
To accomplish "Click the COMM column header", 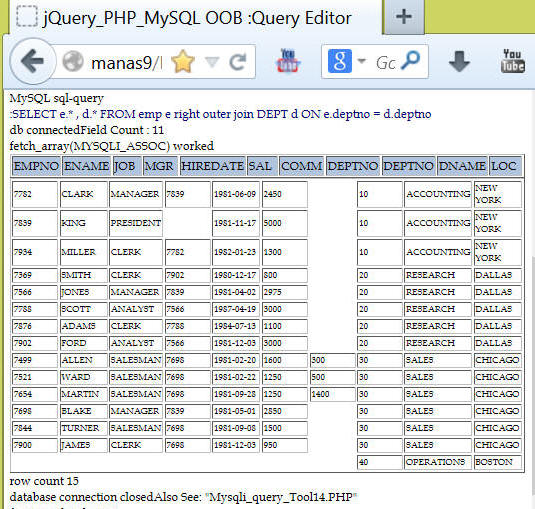I will [x=301, y=166].
